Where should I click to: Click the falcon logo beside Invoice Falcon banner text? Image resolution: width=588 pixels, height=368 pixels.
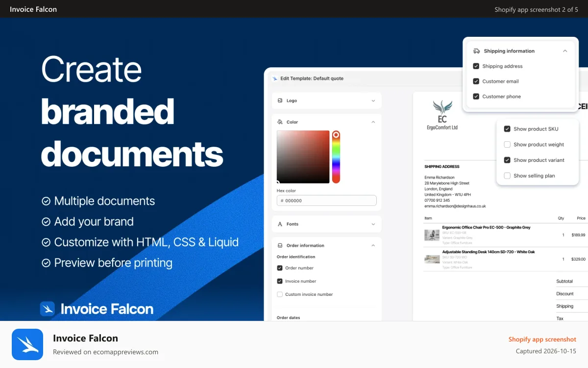click(x=48, y=309)
